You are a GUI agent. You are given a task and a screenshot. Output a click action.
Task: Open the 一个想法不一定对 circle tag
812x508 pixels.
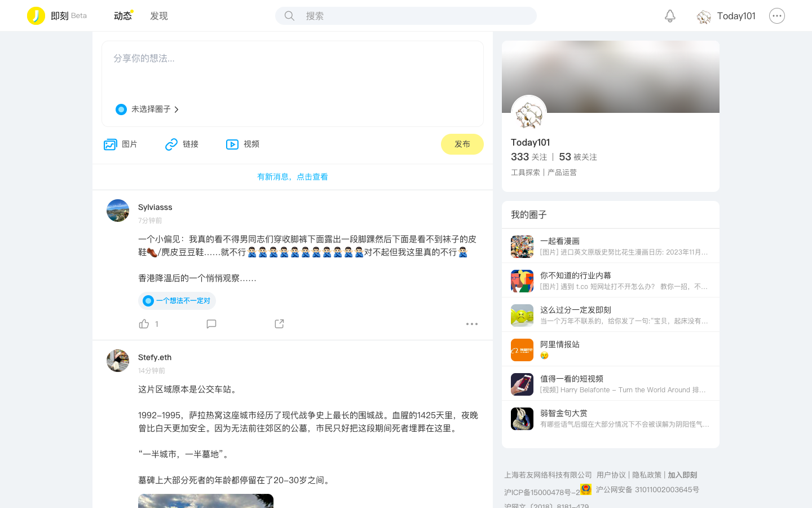177,301
